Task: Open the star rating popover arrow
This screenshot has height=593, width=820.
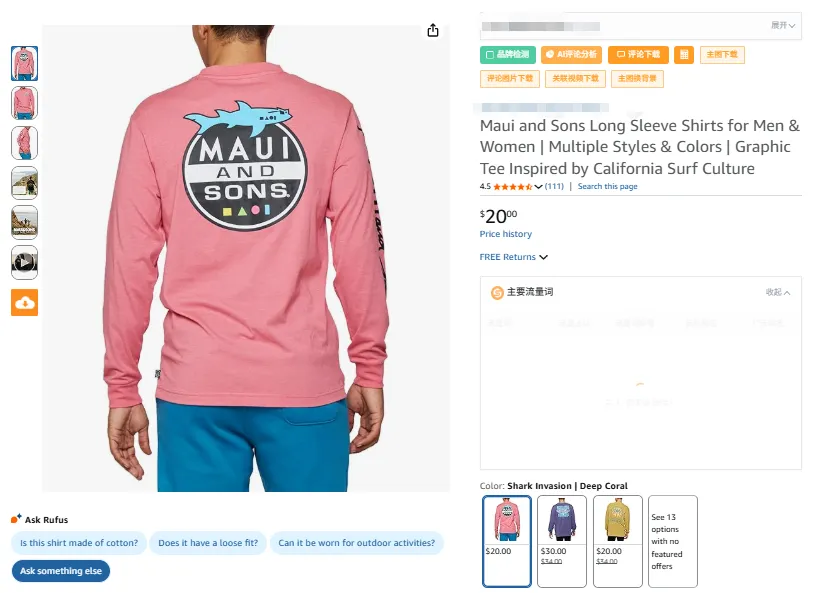Action: (x=539, y=187)
